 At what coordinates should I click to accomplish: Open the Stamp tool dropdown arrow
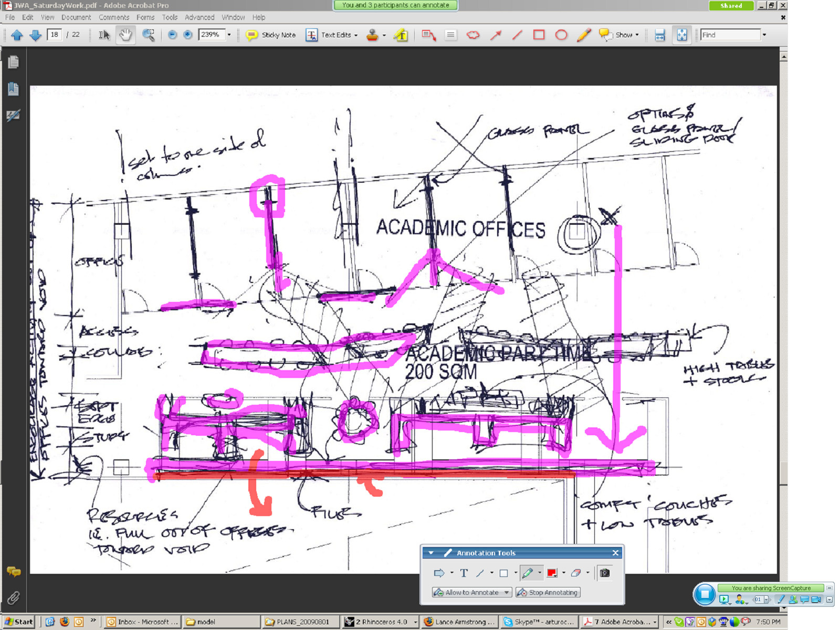point(384,35)
